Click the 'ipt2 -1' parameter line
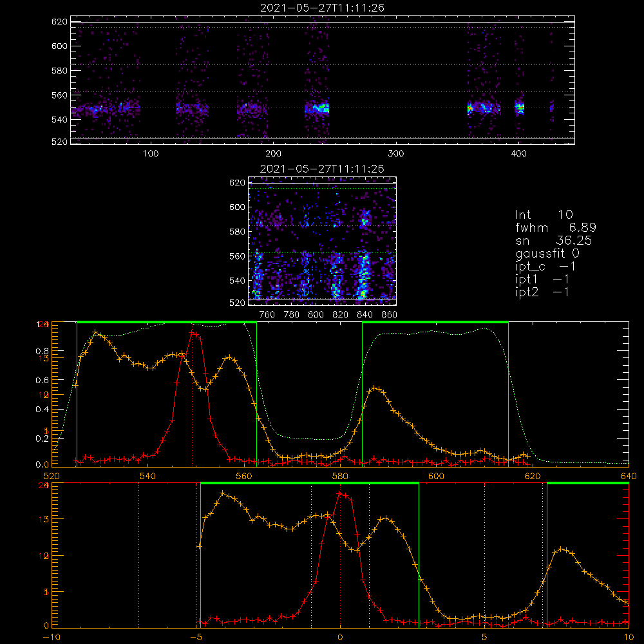This screenshot has height=644, width=644. 542,292
